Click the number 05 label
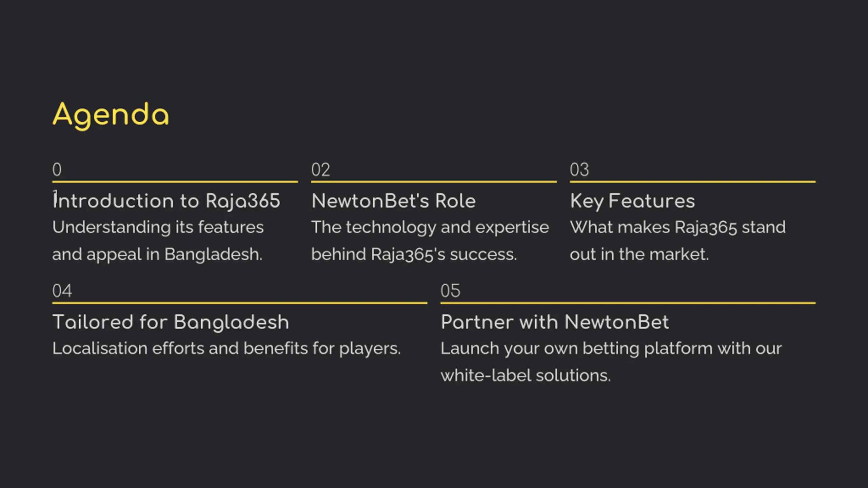Screen dimensions: 868x488 pos(450,291)
